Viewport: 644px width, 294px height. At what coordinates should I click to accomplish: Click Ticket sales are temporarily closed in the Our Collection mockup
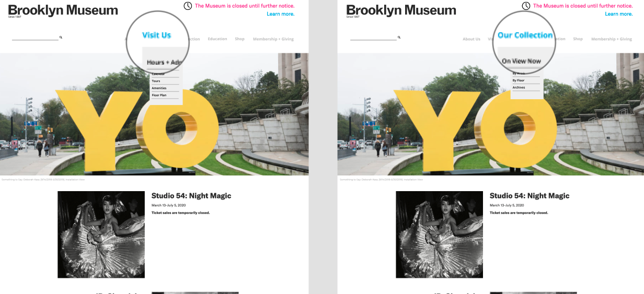point(519,213)
